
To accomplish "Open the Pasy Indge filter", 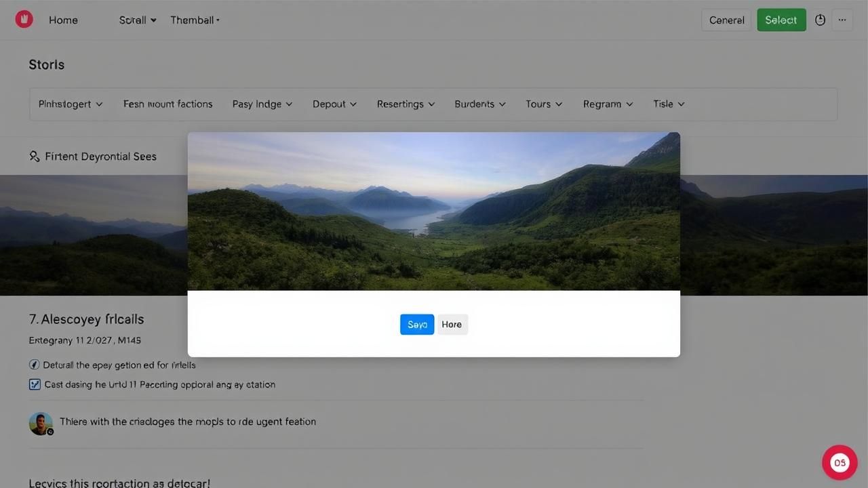I will pyautogui.click(x=262, y=104).
